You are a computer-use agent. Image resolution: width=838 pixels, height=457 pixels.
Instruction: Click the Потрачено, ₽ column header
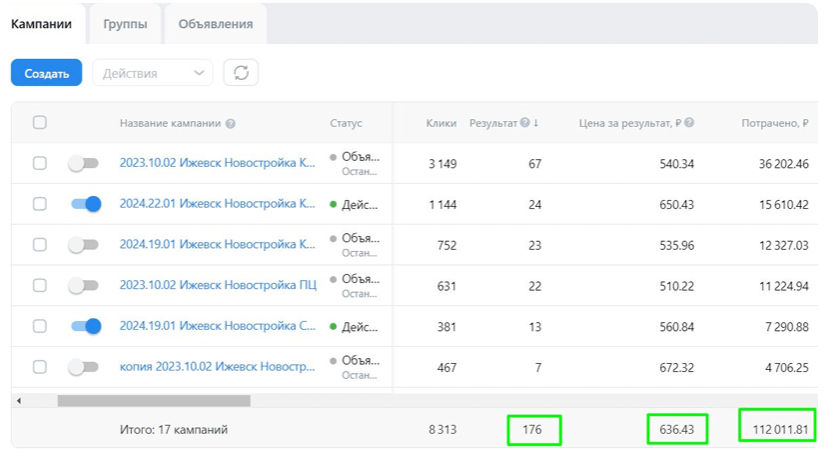click(x=774, y=123)
